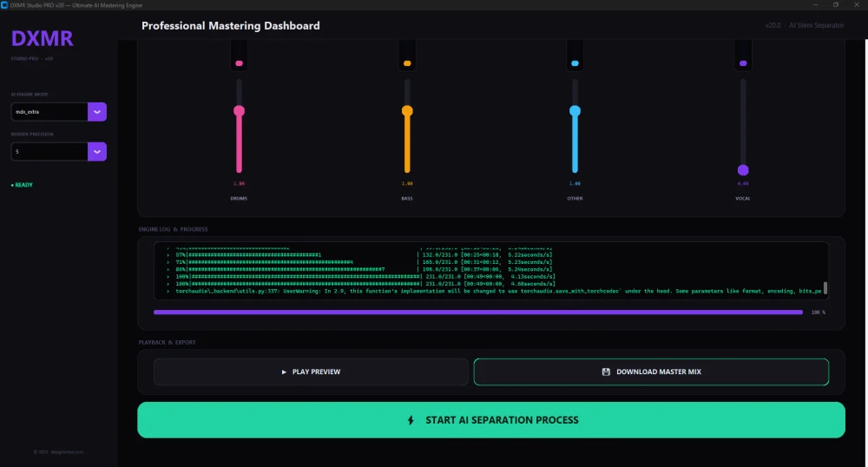
Task: Click the floppy disk icon in Download Master Mix
Action: click(606, 372)
